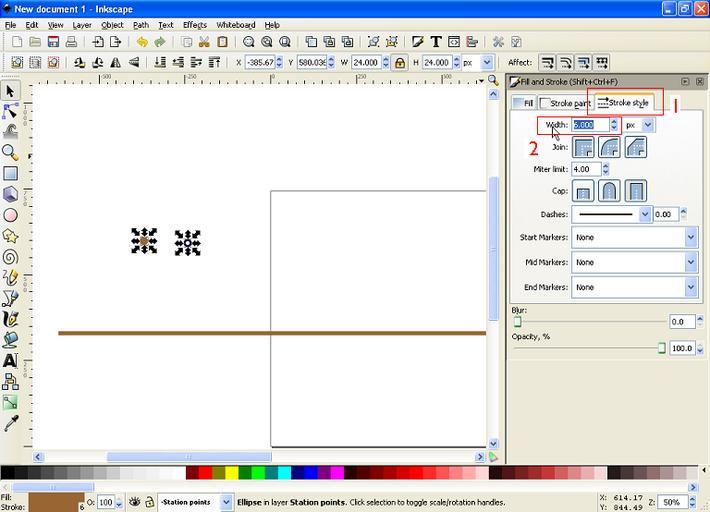Screen dimensions: 710x512
Task: Select the Spiral tool
Action: tap(10, 257)
